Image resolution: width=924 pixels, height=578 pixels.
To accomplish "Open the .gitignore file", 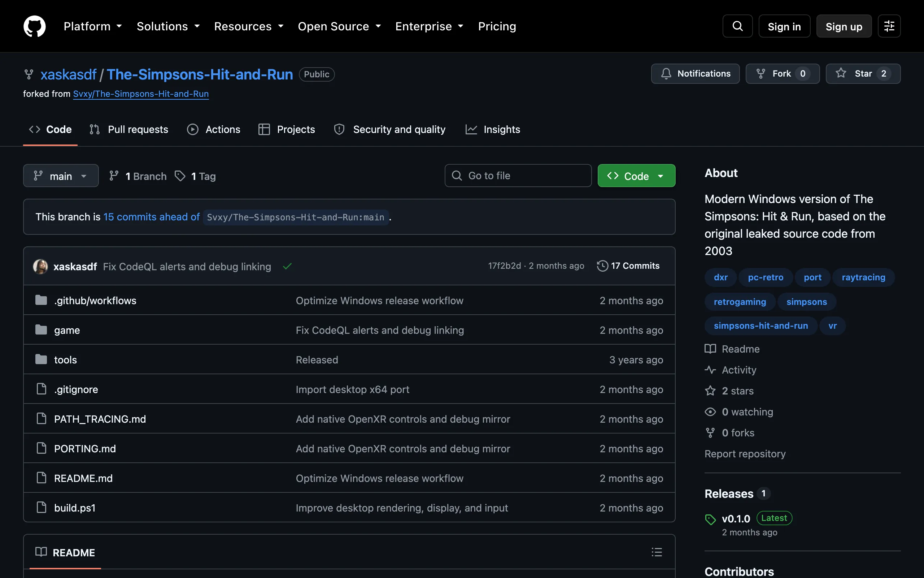I will coord(76,389).
